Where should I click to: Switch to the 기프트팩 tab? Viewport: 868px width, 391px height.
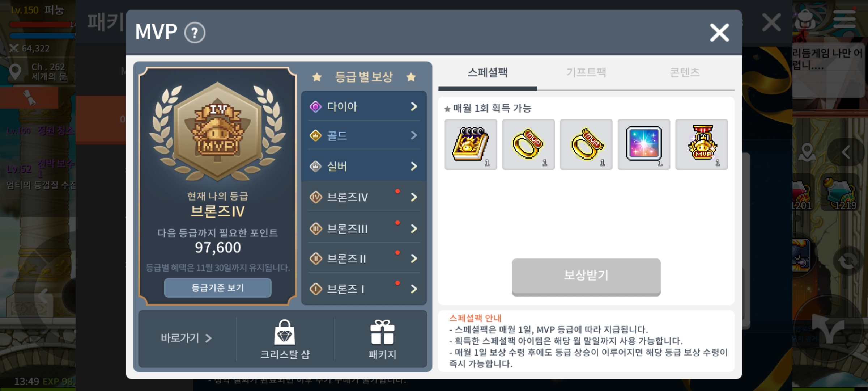tap(586, 72)
